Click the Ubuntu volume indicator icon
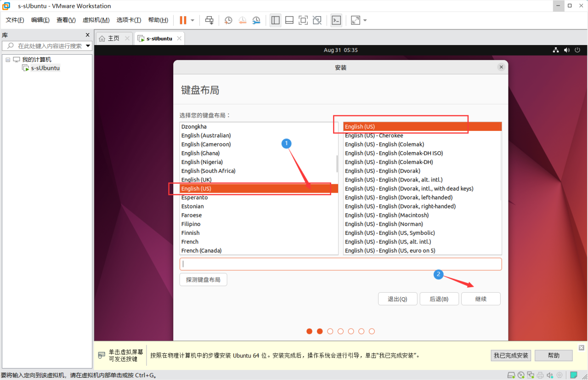Screen dimensions: 588x380 pos(566,50)
